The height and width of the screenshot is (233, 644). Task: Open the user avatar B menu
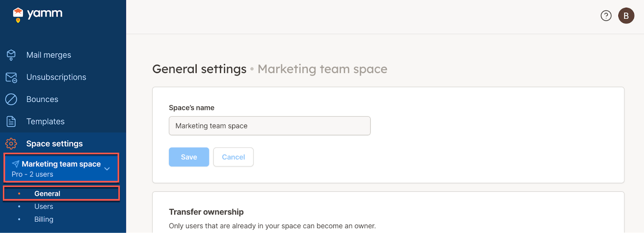[x=626, y=16]
